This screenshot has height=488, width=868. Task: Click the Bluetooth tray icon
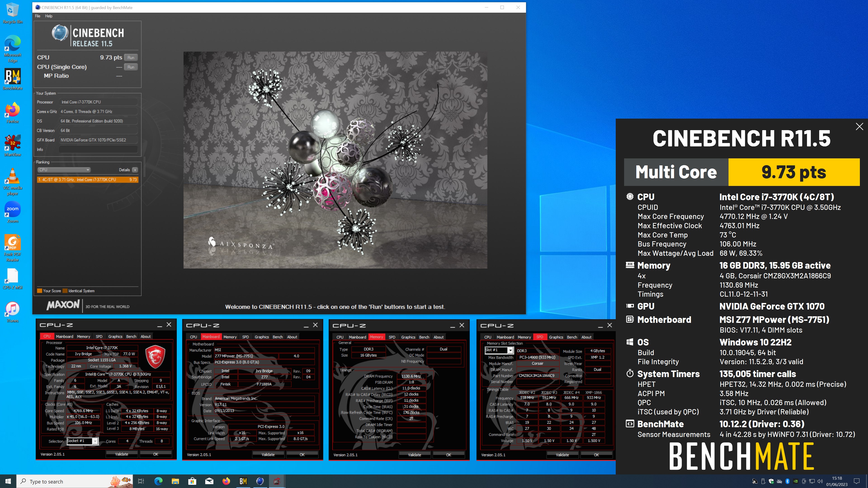click(x=788, y=481)
